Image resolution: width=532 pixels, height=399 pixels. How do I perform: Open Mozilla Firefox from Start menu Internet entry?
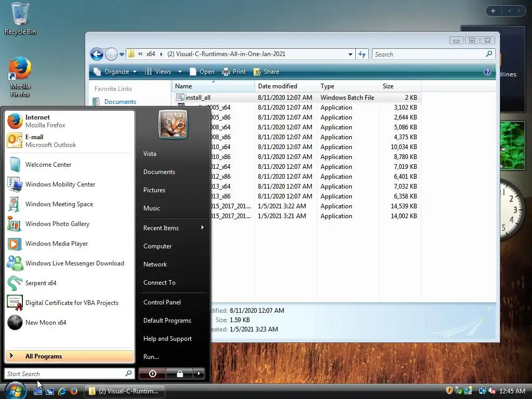pos(70,121)
